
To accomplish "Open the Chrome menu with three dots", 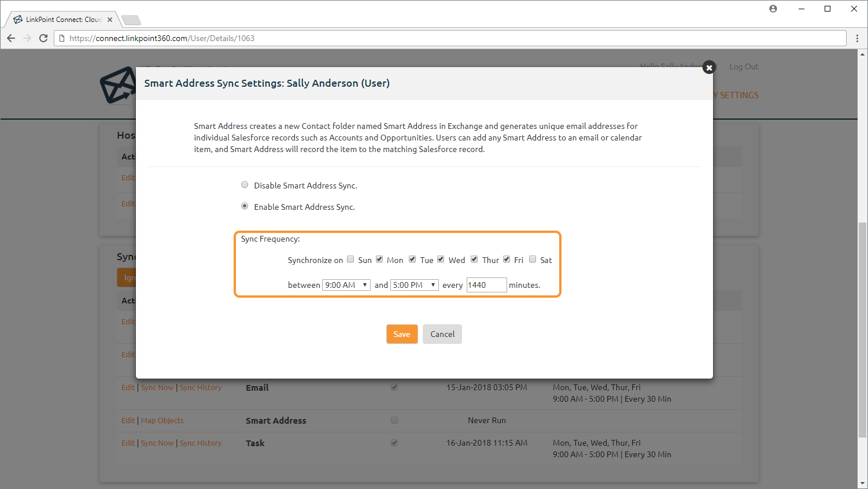I will point(858,38).
